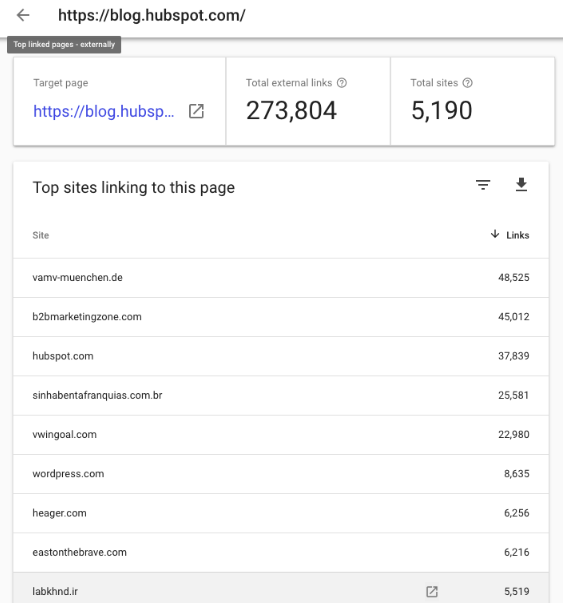Click the back arrow icon

tap(23, 15)
